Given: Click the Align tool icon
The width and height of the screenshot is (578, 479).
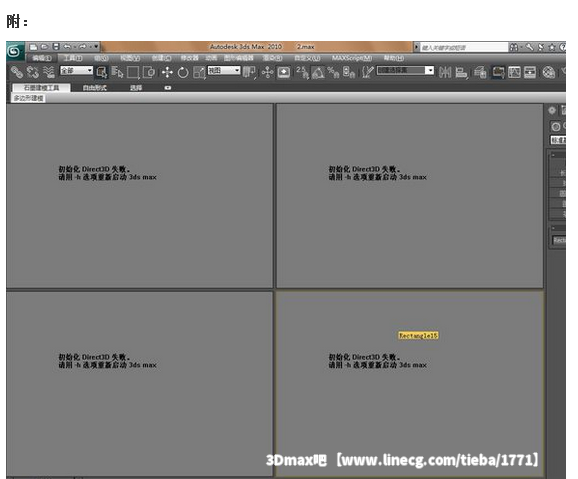Looking at the screenshot, I should (461, 72).
